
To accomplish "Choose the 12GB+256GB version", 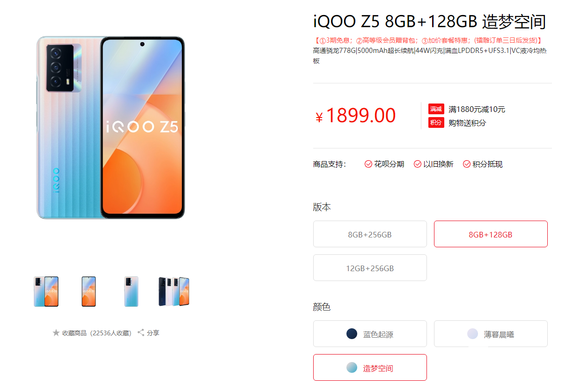I will (370, 268).
